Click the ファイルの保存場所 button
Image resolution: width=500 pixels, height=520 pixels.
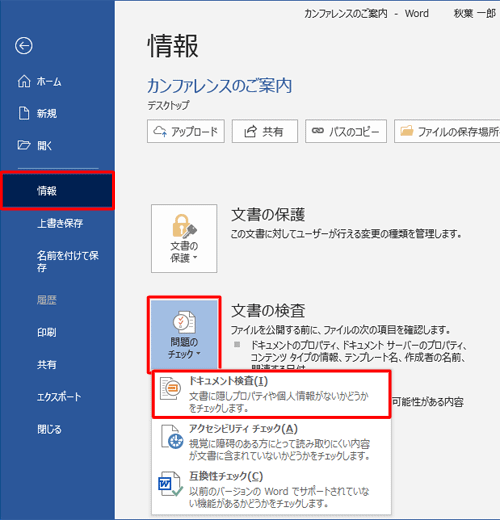pyautogui.click(x=447, y=131)
